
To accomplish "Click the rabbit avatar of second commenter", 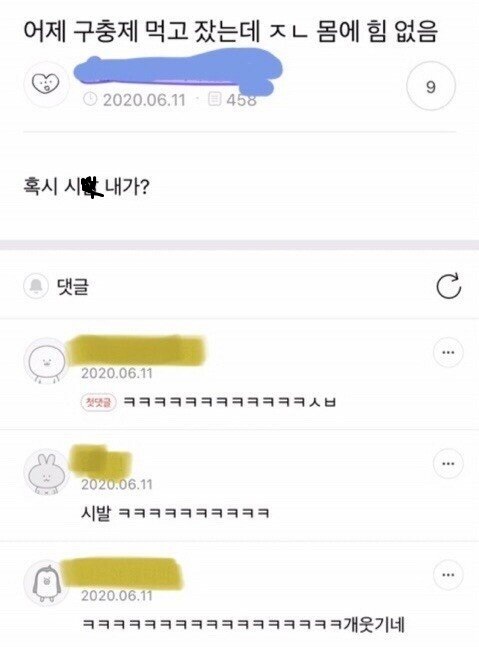I will click(46, 472).
